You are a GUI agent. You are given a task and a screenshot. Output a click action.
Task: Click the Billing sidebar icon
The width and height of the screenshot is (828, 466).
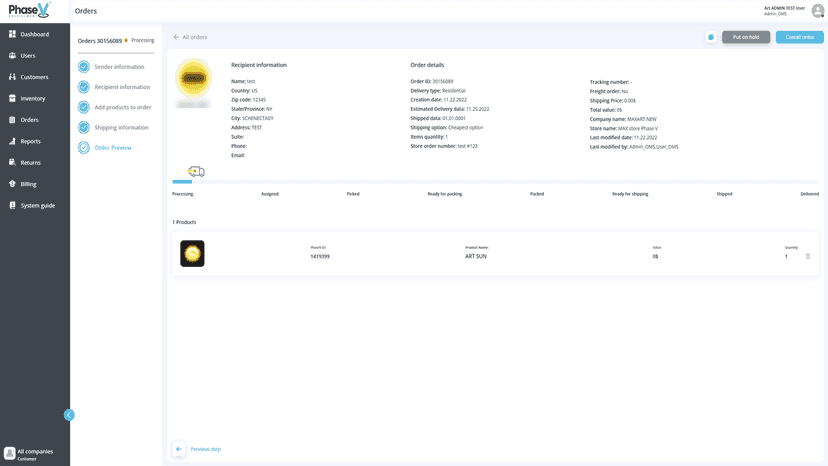[x=12, y=184]
